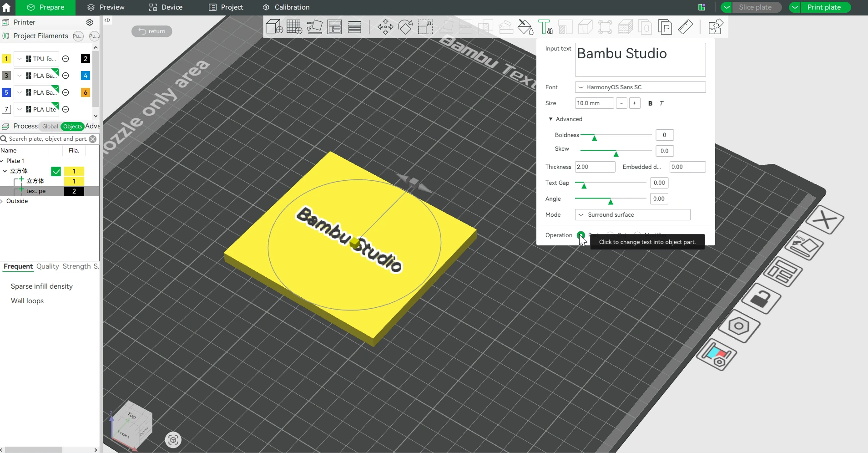
Task: Click the camera reset view icon in the viewport
Action: [173, 440]
